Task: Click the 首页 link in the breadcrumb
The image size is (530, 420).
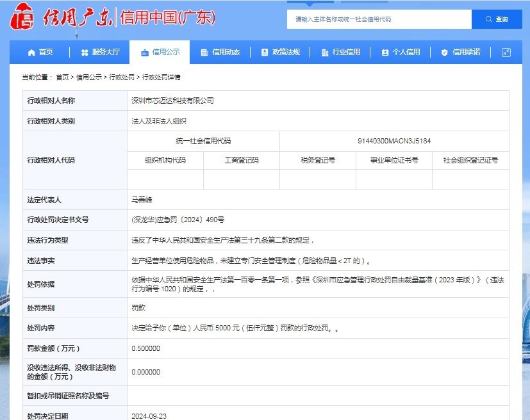Action: [62, 77]
